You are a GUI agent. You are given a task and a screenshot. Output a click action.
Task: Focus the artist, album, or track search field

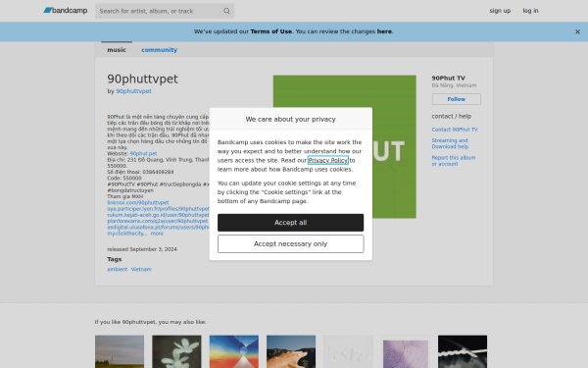click(165, 11)
